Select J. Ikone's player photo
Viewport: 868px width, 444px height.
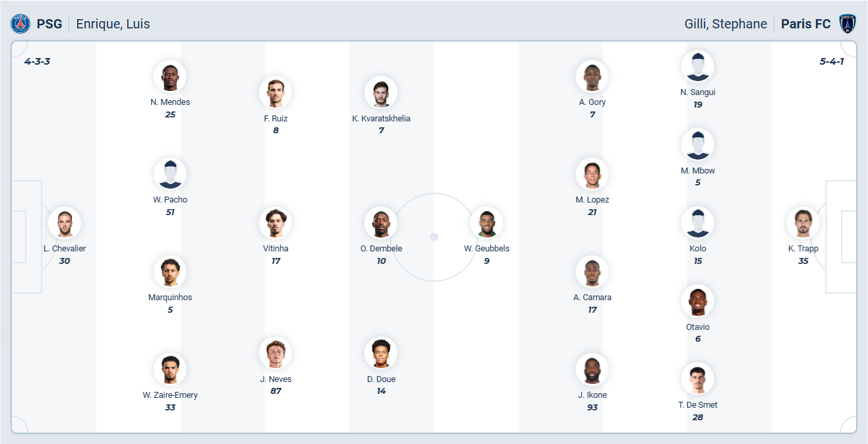tap(592, 369)
